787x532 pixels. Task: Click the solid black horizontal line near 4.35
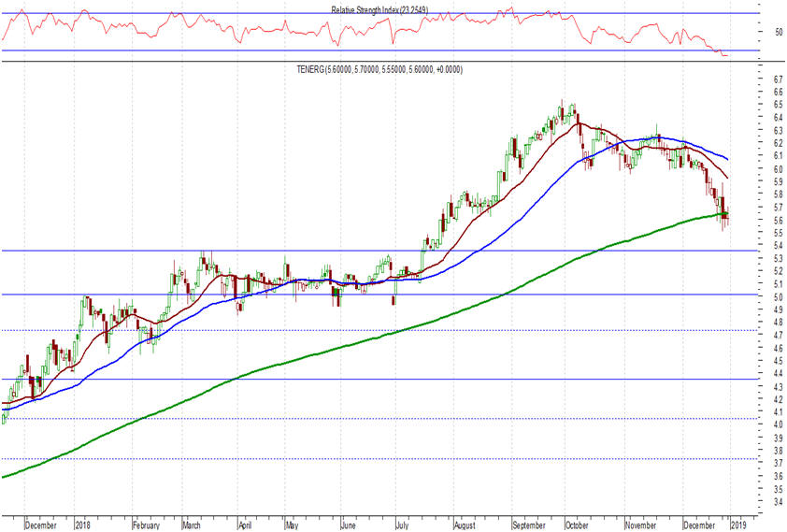(374, 379)
